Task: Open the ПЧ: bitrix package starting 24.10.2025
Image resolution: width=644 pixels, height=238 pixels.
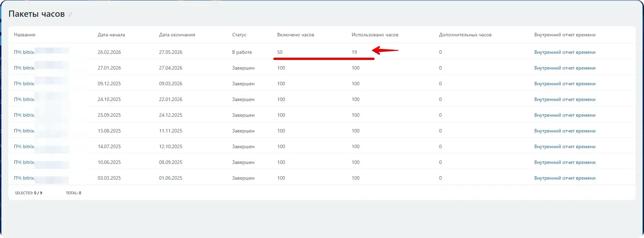Action: pyautogui.click(x=24, y=99)
